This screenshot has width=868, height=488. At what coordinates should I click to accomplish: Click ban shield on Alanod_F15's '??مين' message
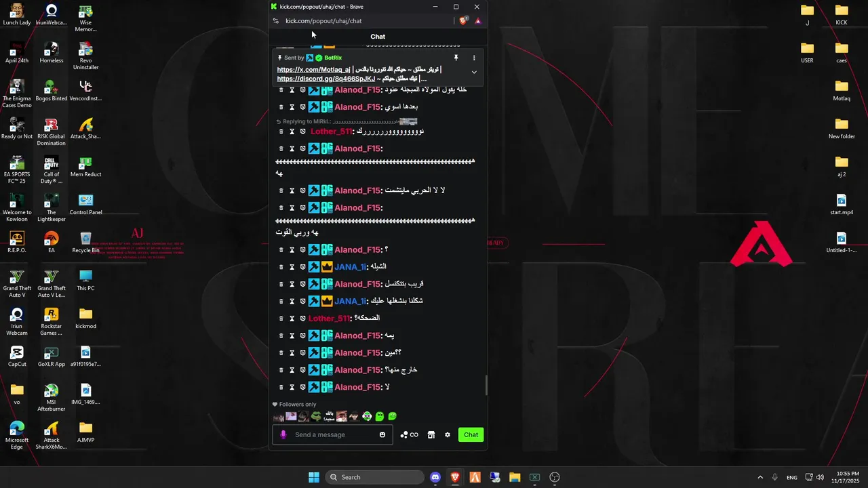click(x=303, y=352)
